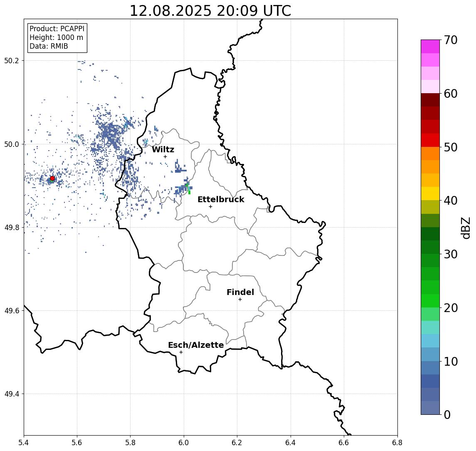Click the latitude tick label 50.0

click(11, 144)
